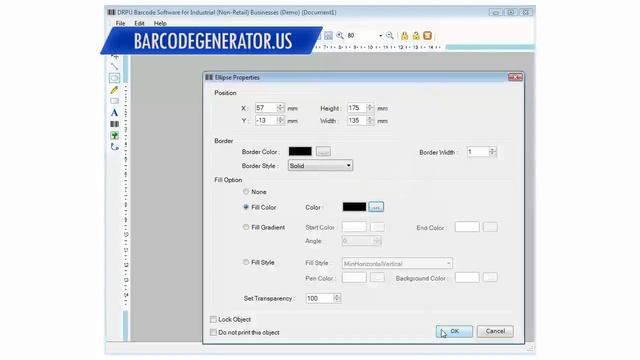Click the Zoom Out magnifier icon
This screenshot has height=360, width=640.
pyautogui.click(x=390, y=36)
